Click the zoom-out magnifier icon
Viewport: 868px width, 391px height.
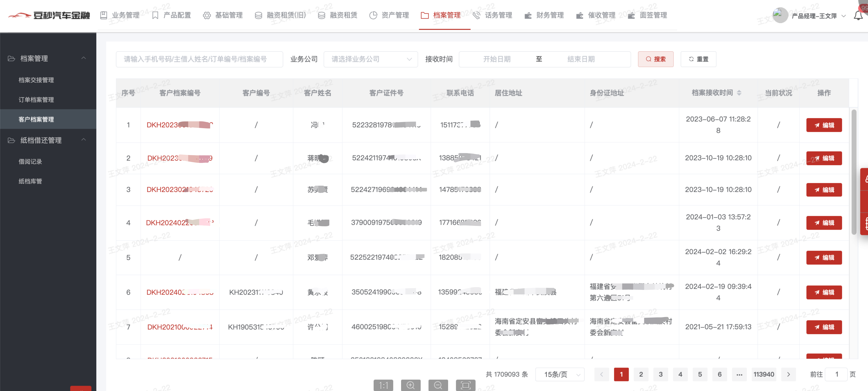tap(438, 385)
